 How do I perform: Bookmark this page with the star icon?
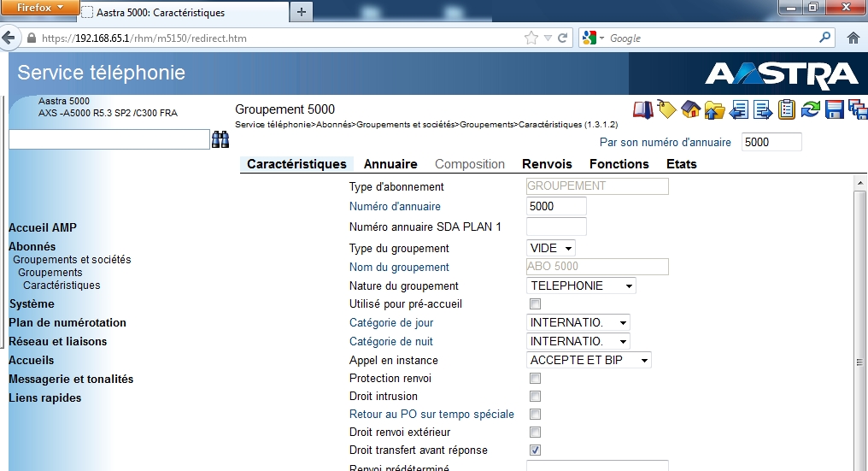pyautogui.click(x=531, y=38)
